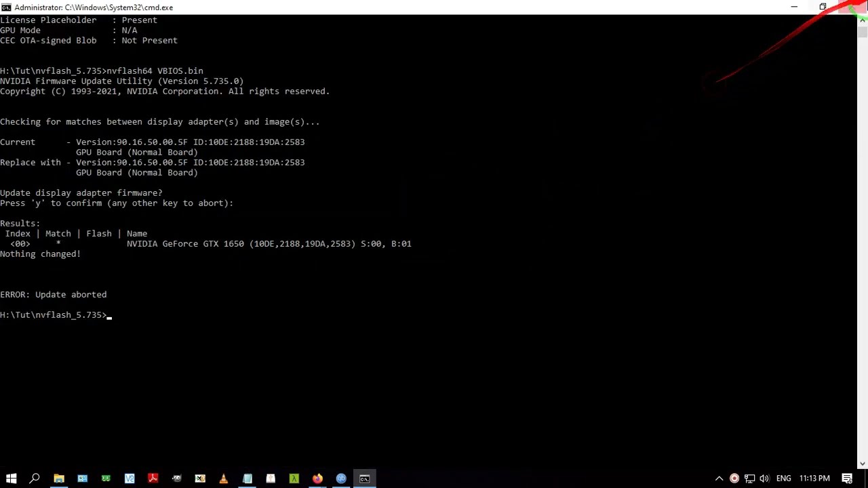Click the last H:\Tut\nvflash_5.735> prompt
The height and width of the screenshot is (488, 868).
[54, 314]
